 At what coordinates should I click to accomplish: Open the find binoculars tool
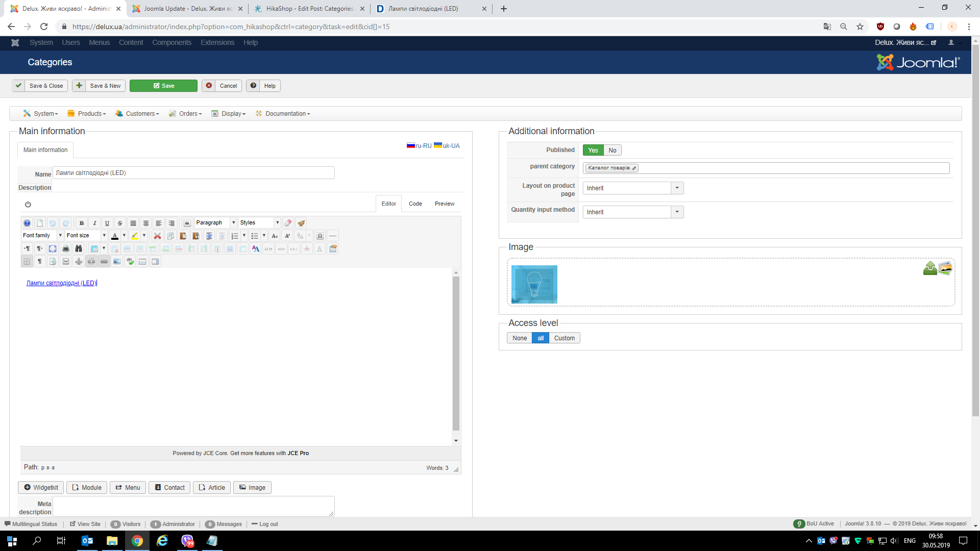tap(79, 248)
